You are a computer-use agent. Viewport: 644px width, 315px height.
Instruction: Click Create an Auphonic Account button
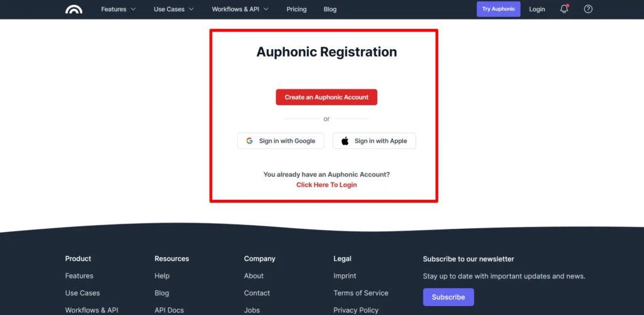point(326,97)
